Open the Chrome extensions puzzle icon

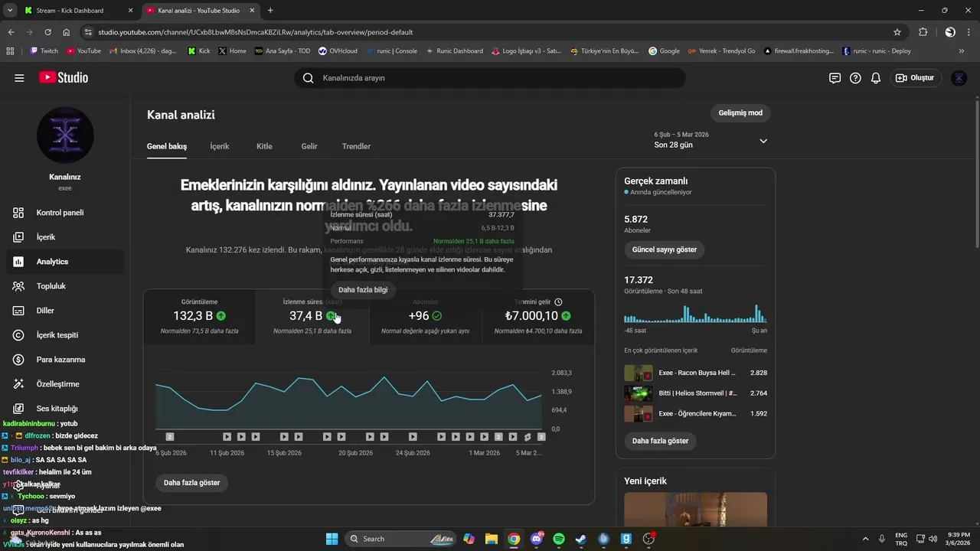(x=923, y=32)
